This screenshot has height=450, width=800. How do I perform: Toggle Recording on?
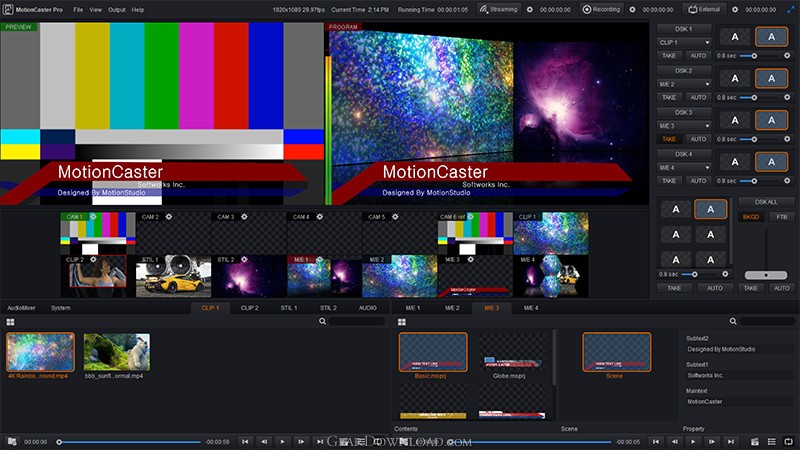(601, 9)
